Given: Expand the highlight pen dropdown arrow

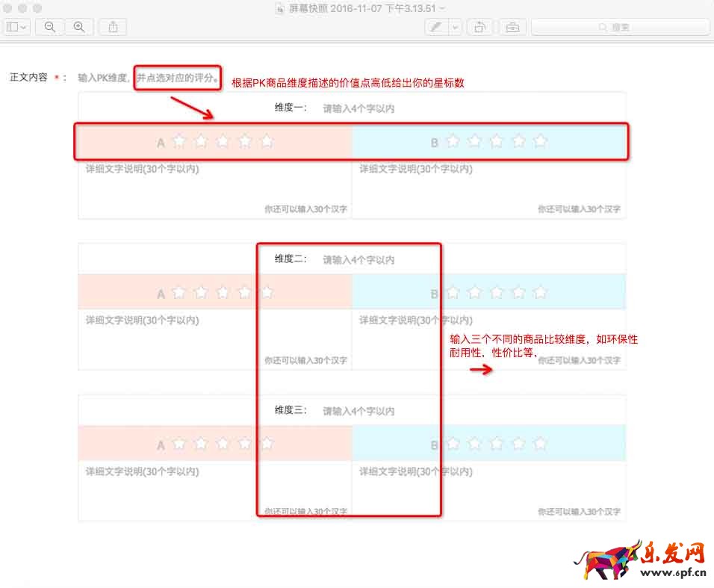Looking at the screenshot, I should (x=454, y=27).
